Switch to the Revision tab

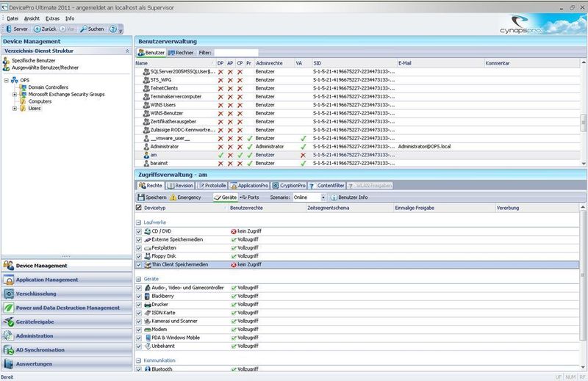(180, 186)
